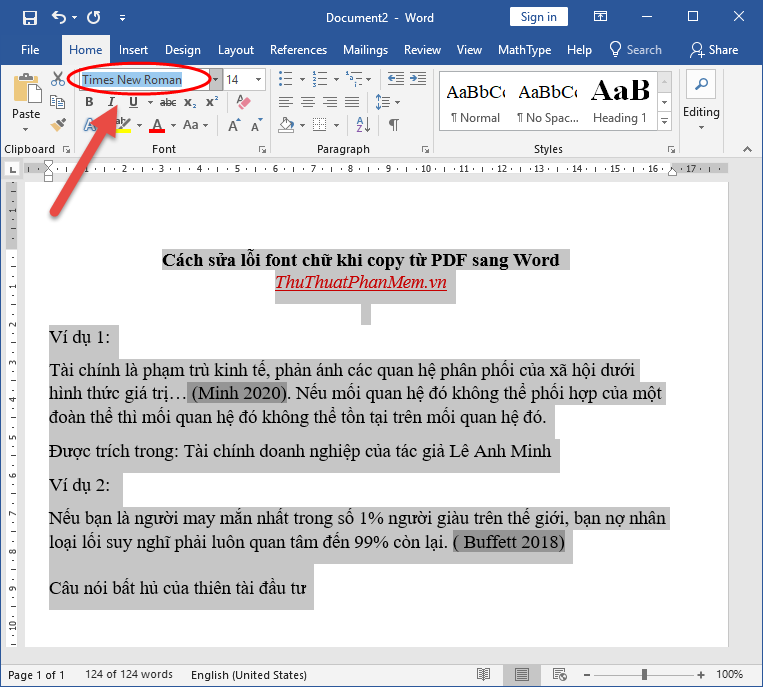Align text to the left

click(x=286, y=102)
